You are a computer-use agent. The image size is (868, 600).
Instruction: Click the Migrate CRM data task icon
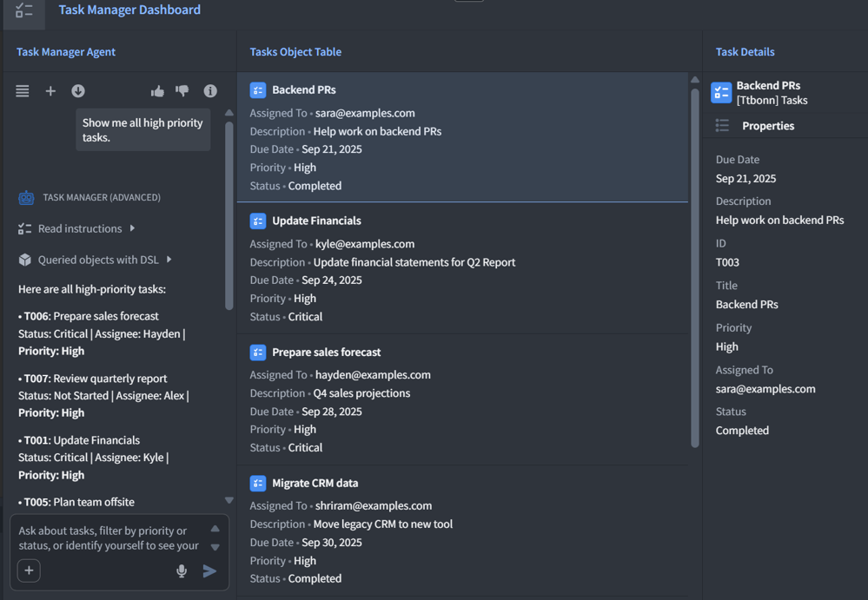pyautogui.click(x=258, y=484)
